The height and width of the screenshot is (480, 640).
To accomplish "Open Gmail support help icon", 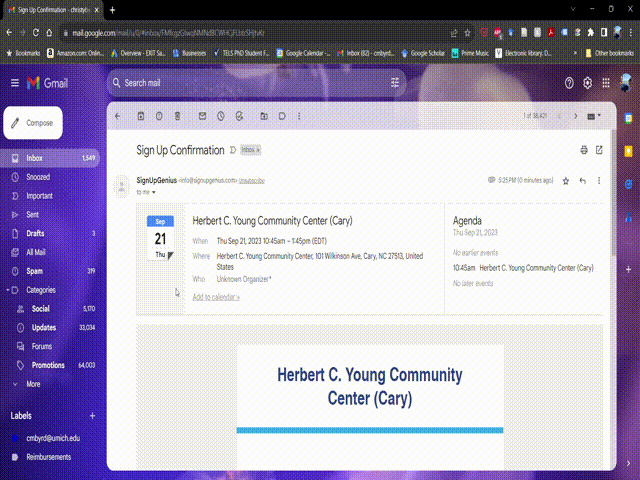I will (x=570, y=83).
